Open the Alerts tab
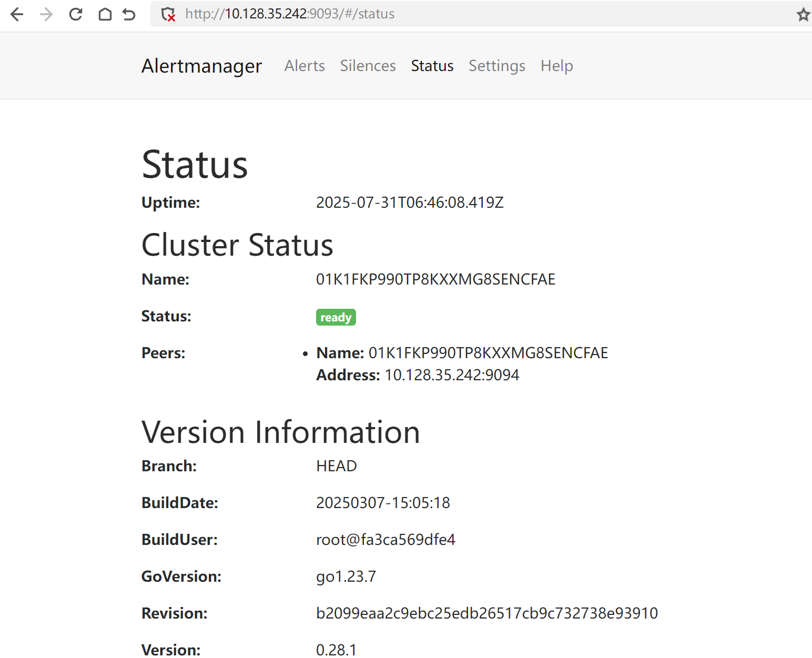812x658 pixels. (304, 66)
